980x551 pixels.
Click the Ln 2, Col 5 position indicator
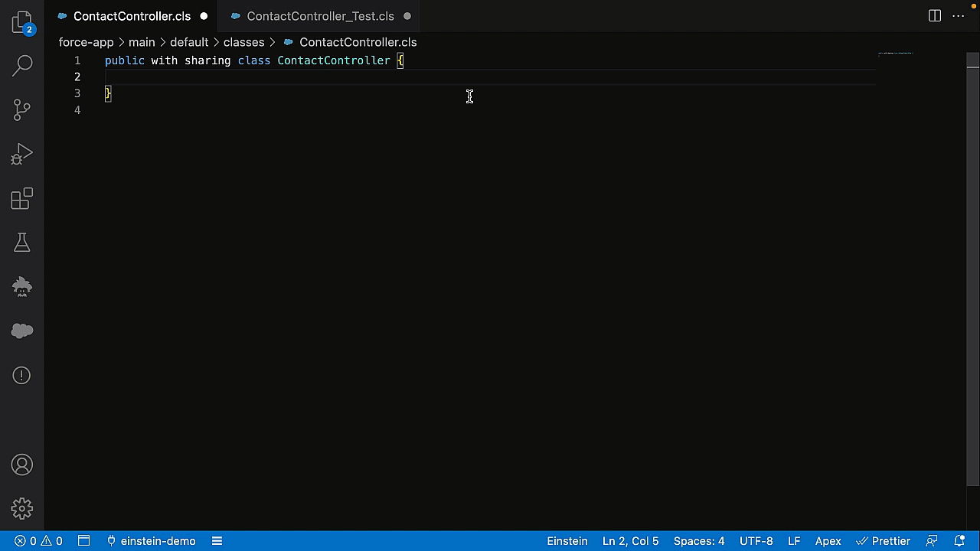click(630, 541)
